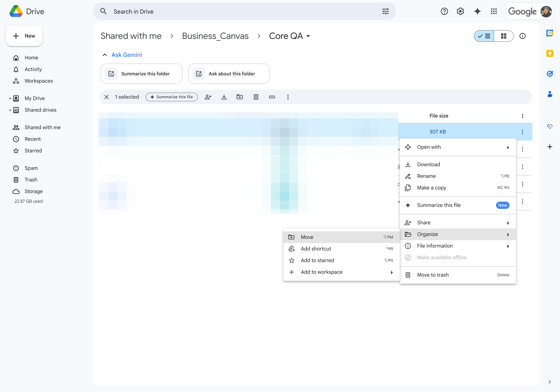Clear selection with X icon
This screenshot has height=392, width=560.
point(106,97)
